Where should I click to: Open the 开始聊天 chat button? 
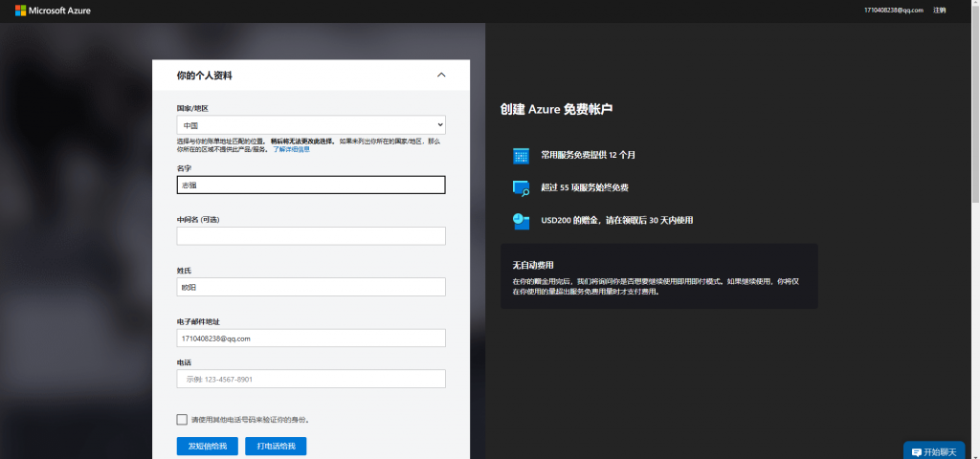click(x=934, y=451)
